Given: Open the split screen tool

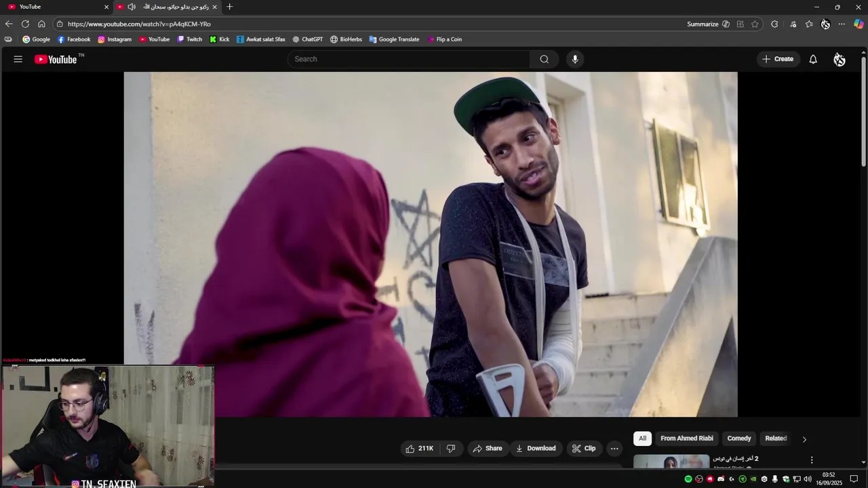Looking at the screenshot, I should pos(740,24).
